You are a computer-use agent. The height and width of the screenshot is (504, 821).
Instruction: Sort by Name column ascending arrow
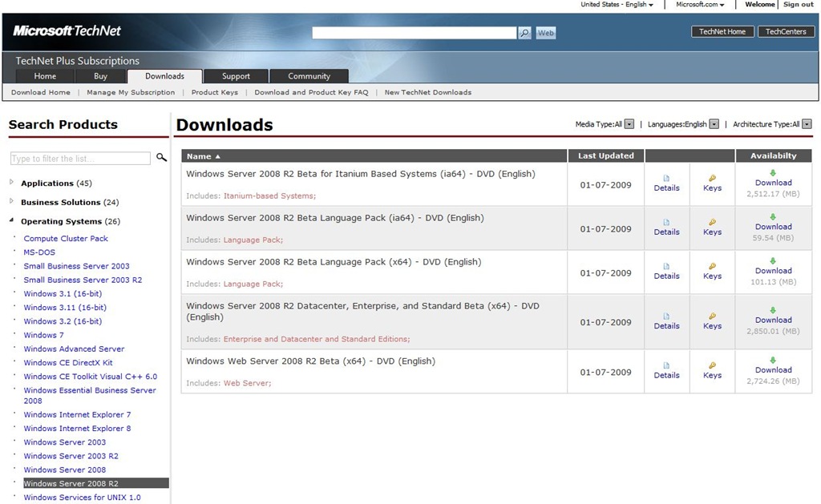218,156
